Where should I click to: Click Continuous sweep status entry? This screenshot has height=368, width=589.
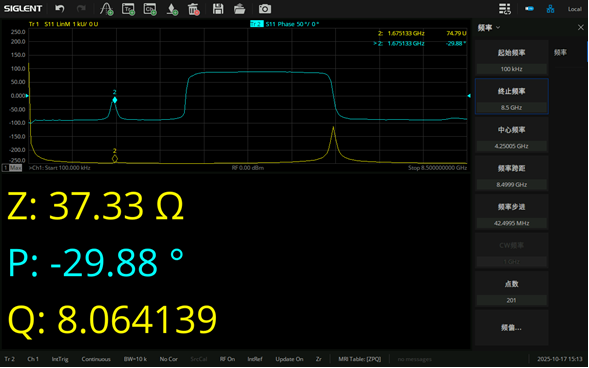click(x=96, y=359)
